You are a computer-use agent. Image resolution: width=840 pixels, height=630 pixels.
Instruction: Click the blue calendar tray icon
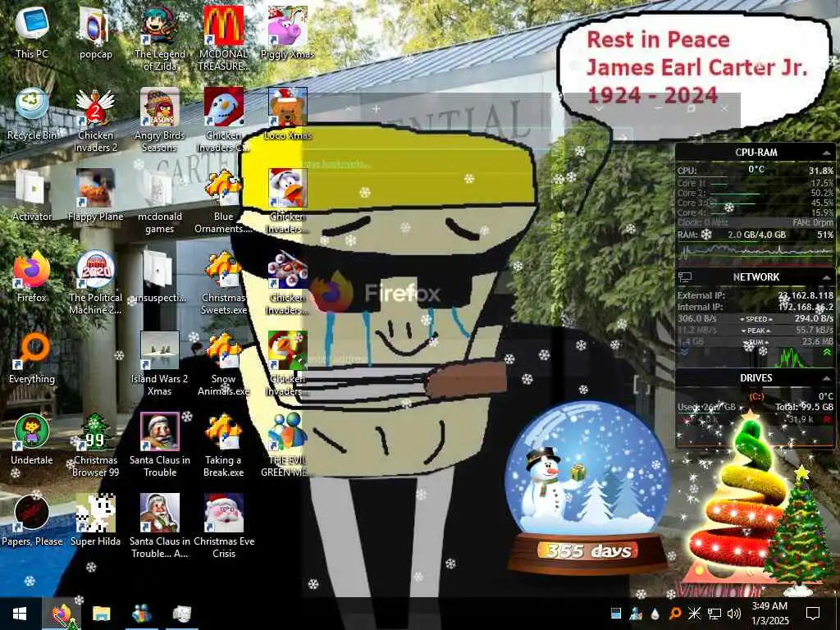click(615, 614)
